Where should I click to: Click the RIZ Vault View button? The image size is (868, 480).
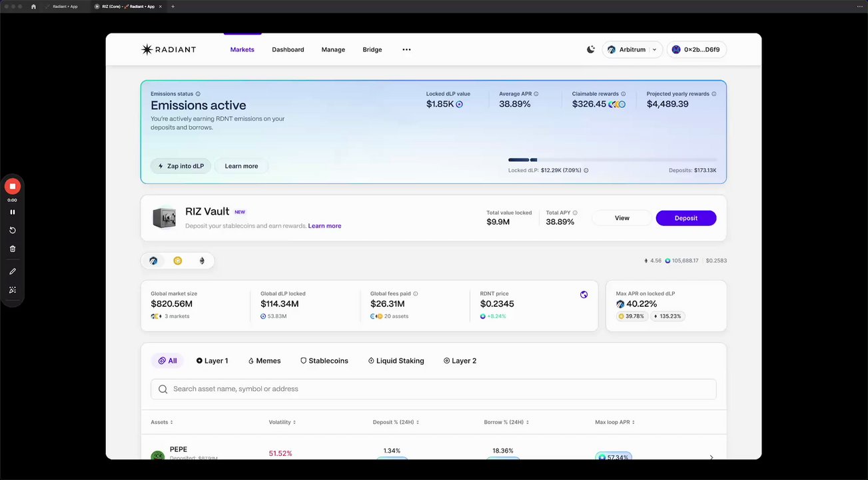[x=622, y=218]
